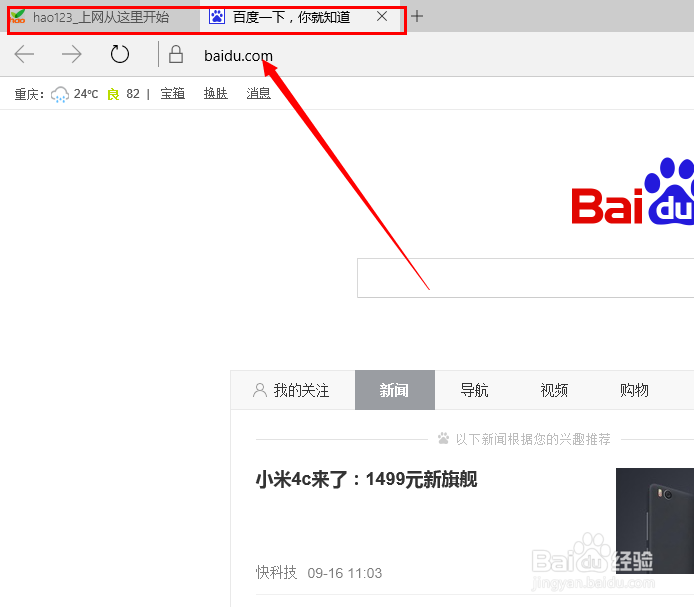Open the 购物 tab
The image size is (694, 607).
pos(634,390)
